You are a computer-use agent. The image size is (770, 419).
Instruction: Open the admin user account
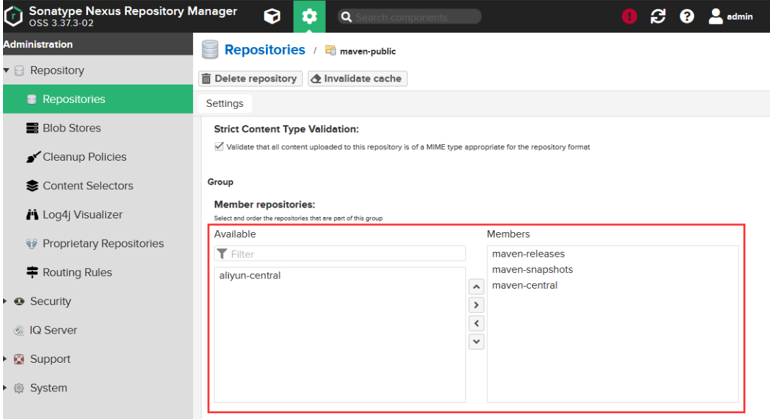pyautogui.click(x=731, y=16)
